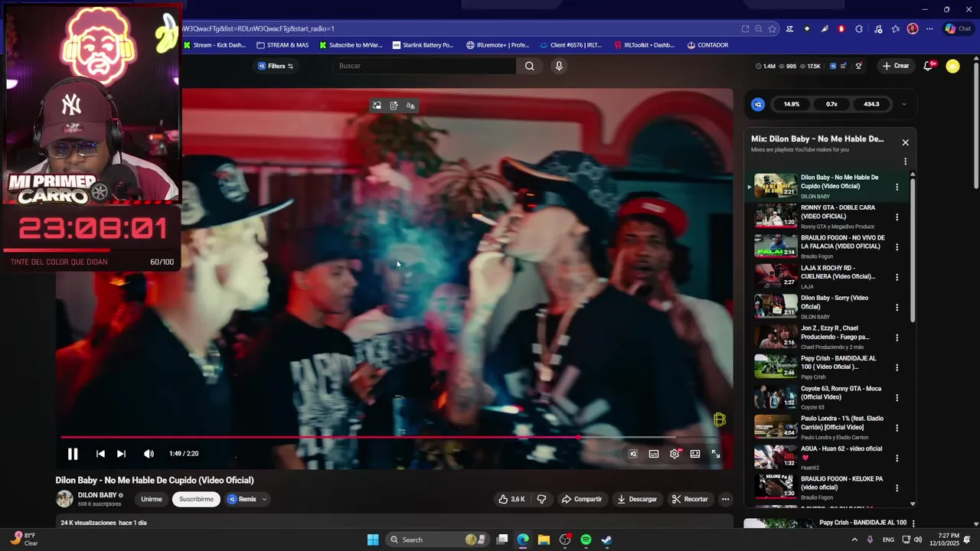980x551 pixels.
Task: Select BRAULIO FOGON - KELOKE PA playlist item
Action: pyautogui.click(x=825, y=487)
